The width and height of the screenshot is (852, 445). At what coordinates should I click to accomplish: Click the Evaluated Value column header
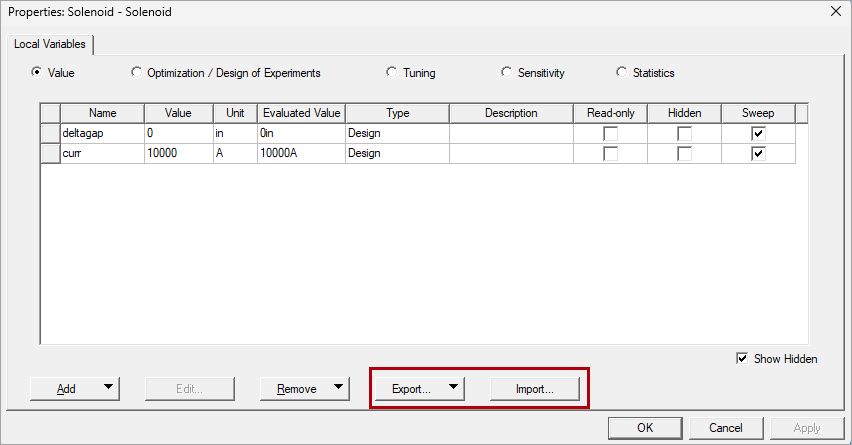[x=302, y=113]
